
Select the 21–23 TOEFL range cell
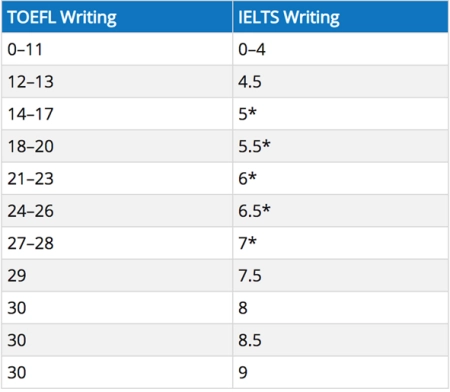117,178
